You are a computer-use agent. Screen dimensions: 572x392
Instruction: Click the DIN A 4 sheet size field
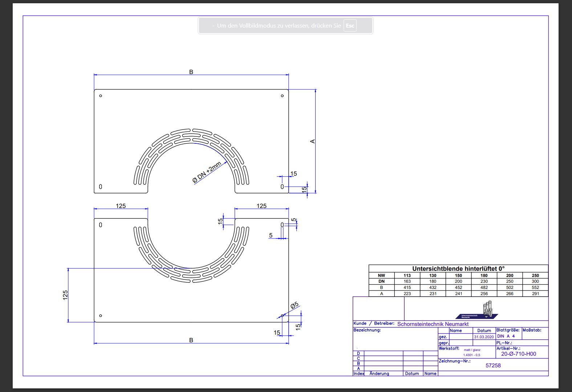(506, 336)
